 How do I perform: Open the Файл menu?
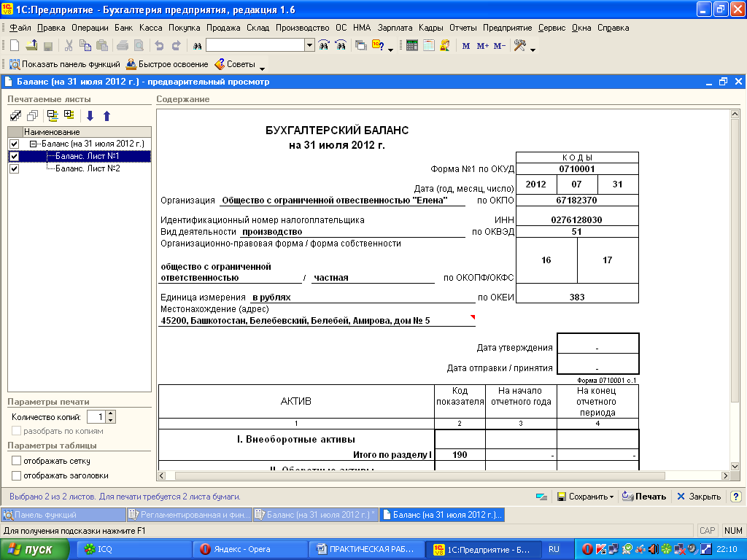point(20,28)
